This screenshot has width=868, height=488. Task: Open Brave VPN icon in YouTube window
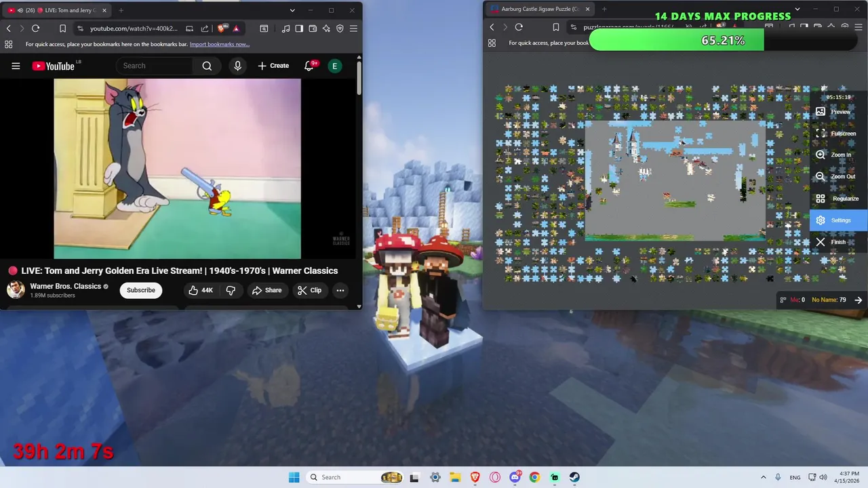(x=340, y=28)
